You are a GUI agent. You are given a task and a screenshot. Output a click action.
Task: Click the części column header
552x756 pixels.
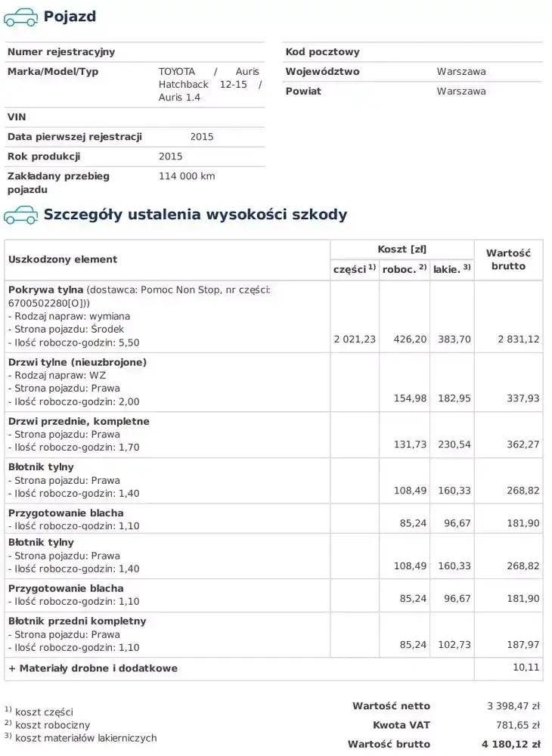(355, 269)
